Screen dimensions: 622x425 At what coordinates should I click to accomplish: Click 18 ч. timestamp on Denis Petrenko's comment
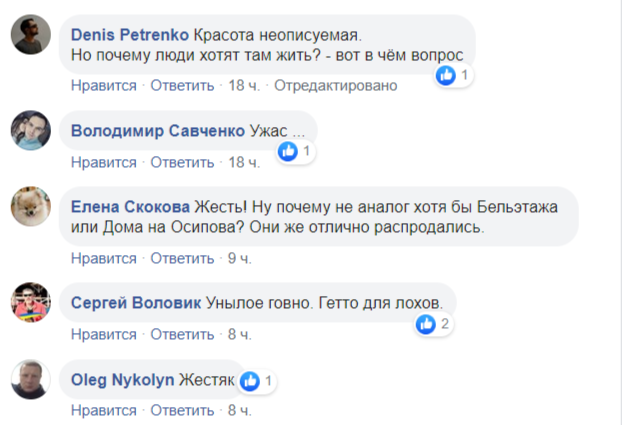click(x=244, y=86)
